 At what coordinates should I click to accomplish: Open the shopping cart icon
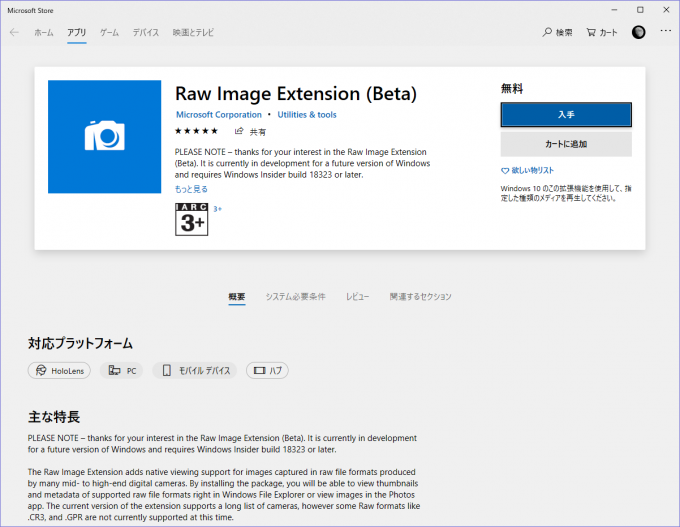tap(591, 32)
